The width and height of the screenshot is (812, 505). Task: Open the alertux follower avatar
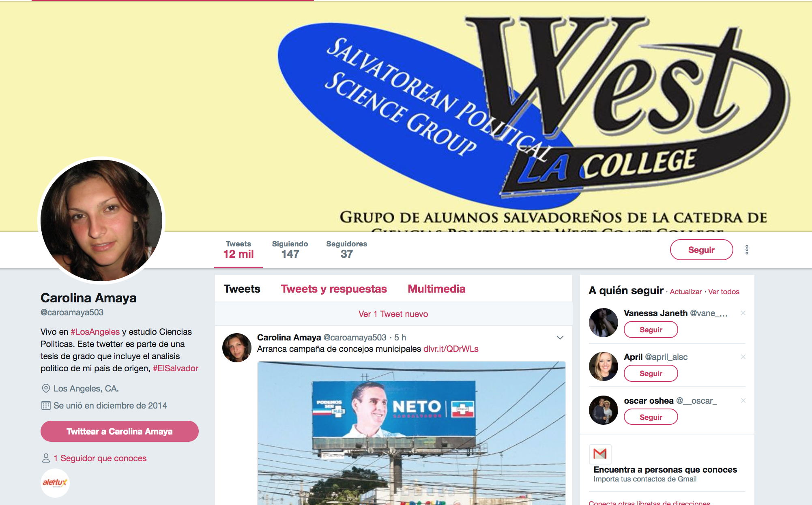click(x=55, y=483)
